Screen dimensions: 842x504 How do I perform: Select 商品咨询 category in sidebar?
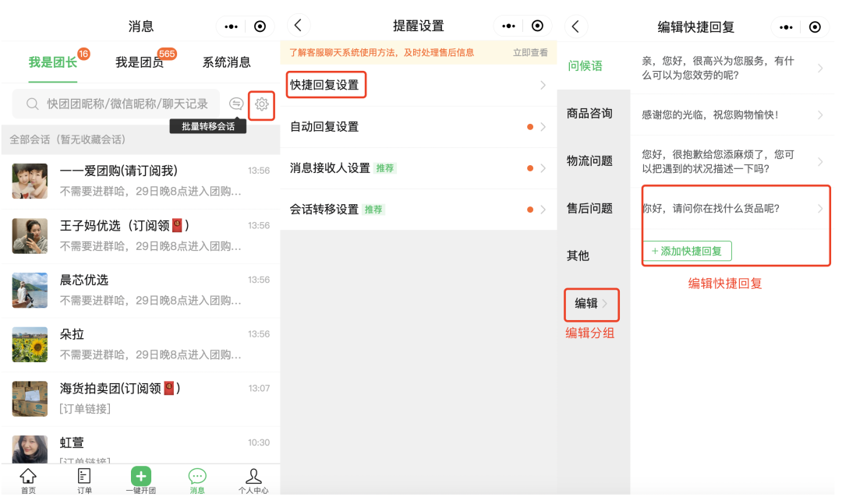(x=589, y=114)
